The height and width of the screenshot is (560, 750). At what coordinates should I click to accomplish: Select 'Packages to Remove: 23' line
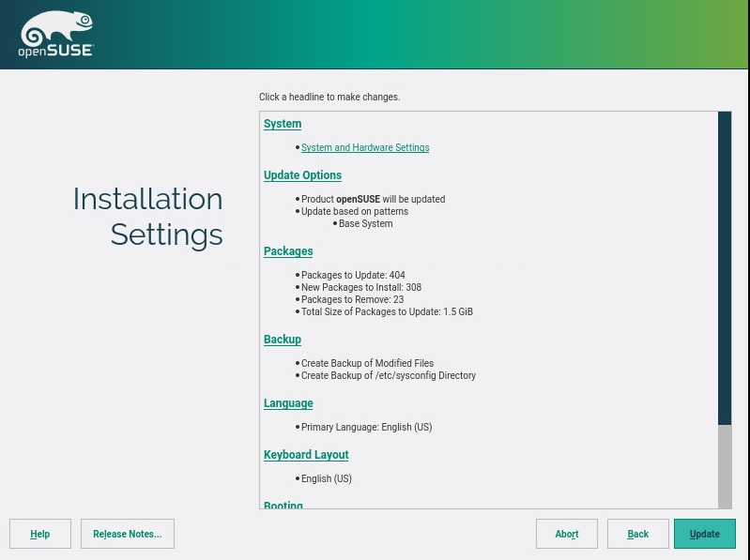pyautogui.click(x=353, y=299)
